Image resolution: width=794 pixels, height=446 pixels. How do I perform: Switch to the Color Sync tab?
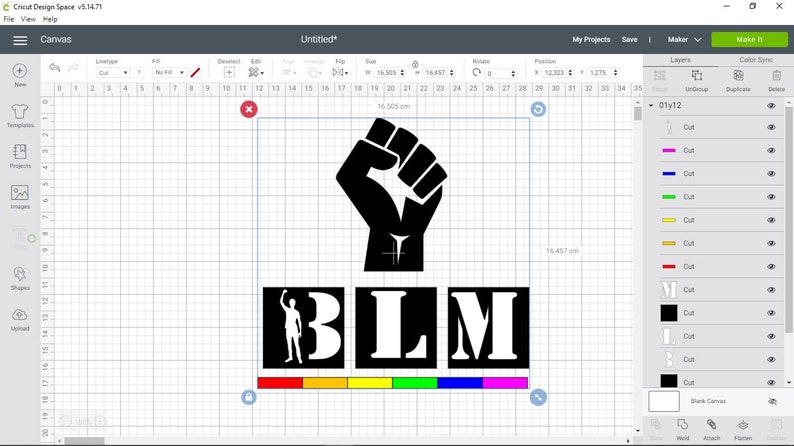tap(756, 60)
